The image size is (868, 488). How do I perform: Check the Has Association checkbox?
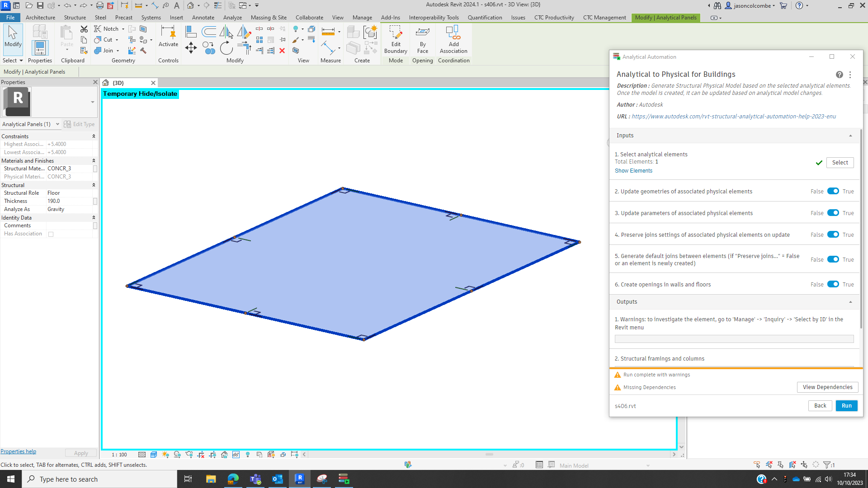[51, 234]
